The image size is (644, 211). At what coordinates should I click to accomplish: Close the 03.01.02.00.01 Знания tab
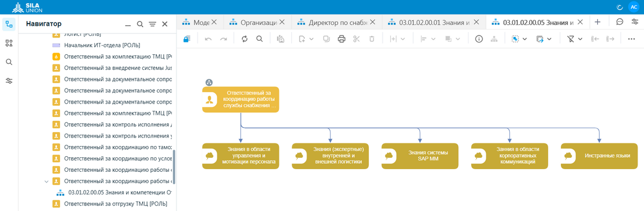pyautogui.click(x=476, y=23)
